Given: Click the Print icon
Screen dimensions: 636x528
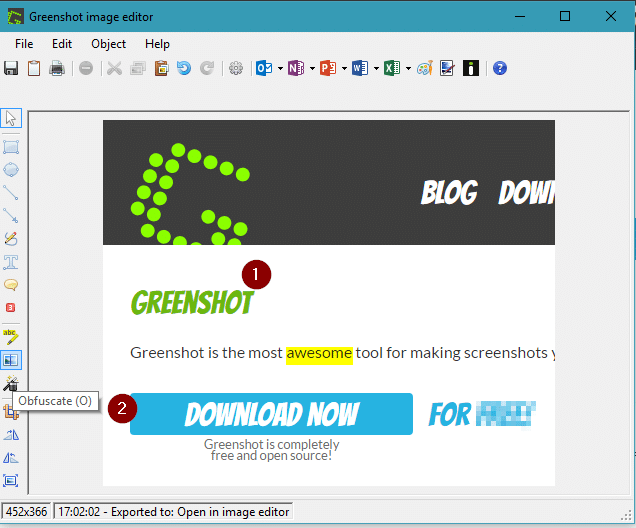Looking at the screenshot, I should coord(57,68).
